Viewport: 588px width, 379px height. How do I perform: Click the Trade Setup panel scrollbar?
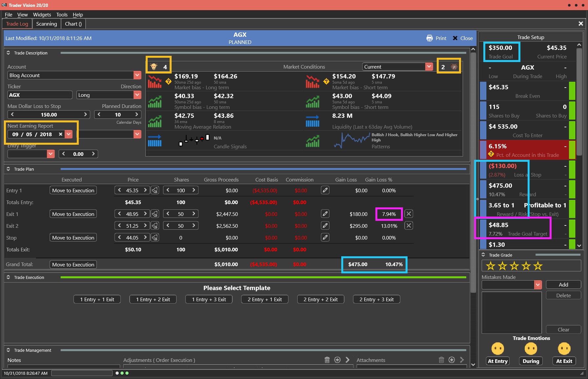[x=579, y=102]
